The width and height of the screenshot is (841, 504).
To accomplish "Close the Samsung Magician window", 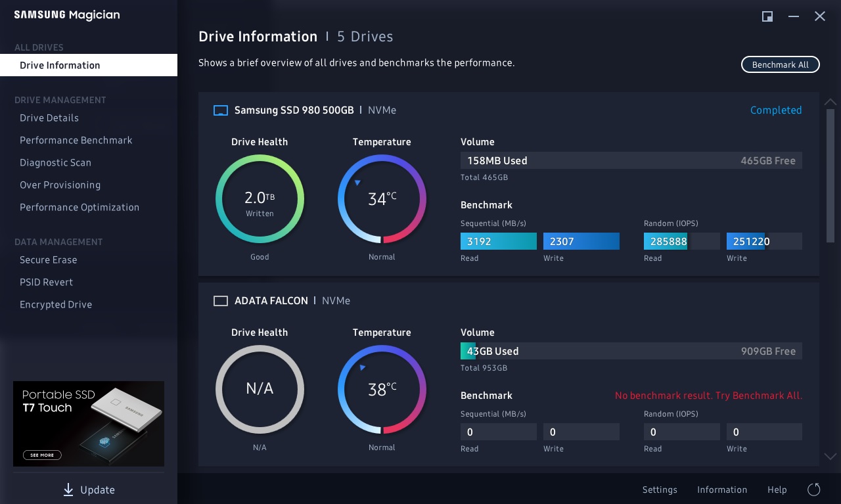I will [x=820, y=16].
